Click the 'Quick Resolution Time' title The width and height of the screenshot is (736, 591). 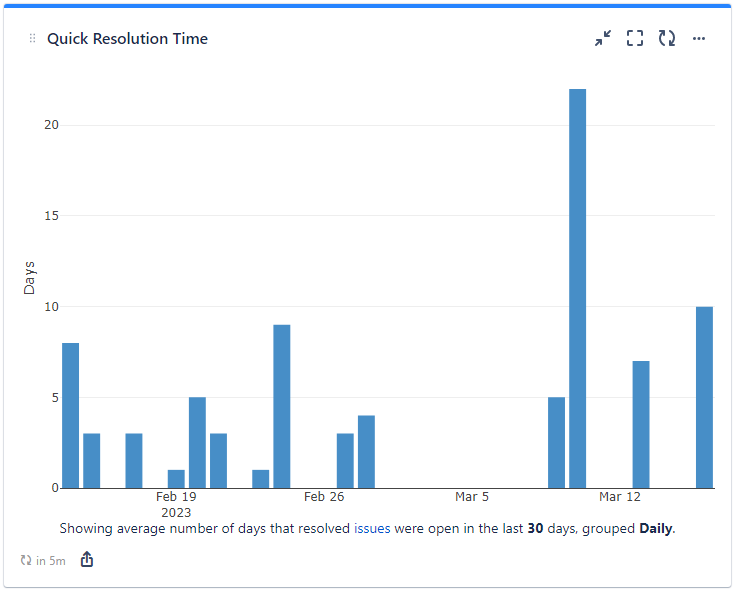(x=128, y=39)
